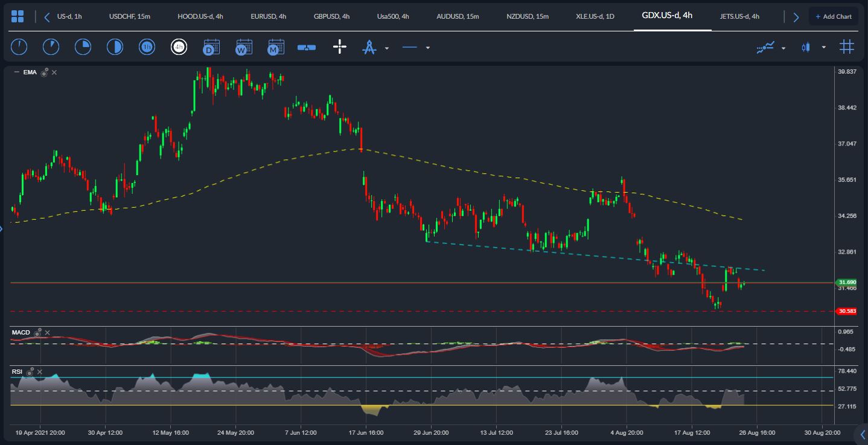Click the RSI indicator label
The height and width of the screenshot is (445, 868).
click(x=18, y=371)
